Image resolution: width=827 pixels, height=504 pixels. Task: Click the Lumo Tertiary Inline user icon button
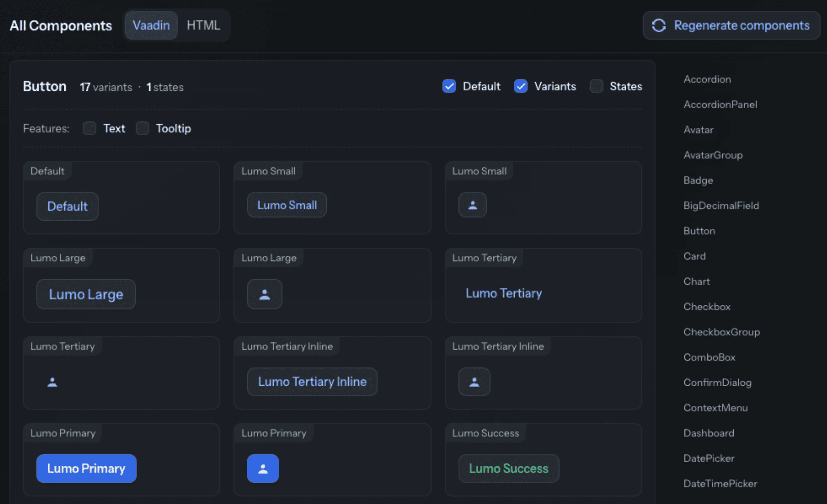pos(474,382)
